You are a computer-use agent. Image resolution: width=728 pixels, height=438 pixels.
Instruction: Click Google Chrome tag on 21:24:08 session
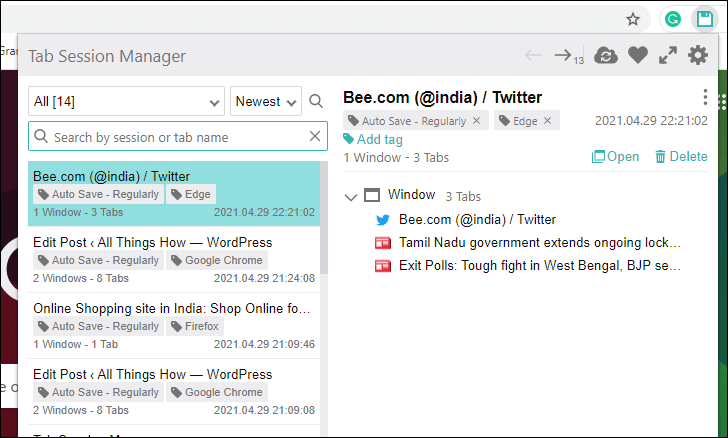[x=217, y=260]
